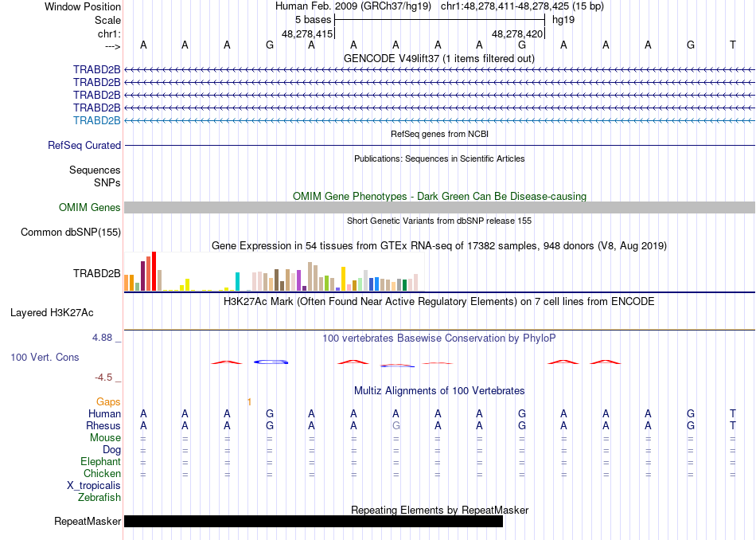Image resolution: width=756 pixels, height=540 pixels.
Task: Click the "-4.5" lower conservation value
Action: [103, 378]
